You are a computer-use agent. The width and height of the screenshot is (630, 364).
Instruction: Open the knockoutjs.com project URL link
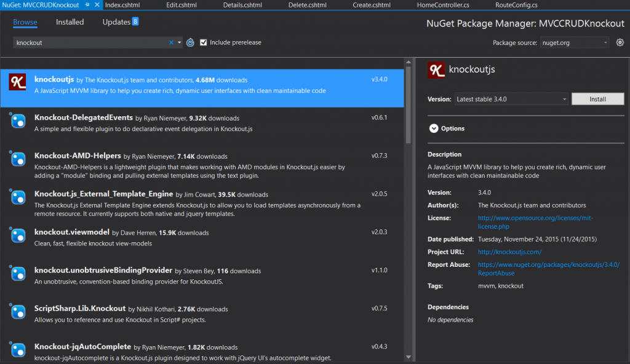pyautogui.click(x=509, y=251)
